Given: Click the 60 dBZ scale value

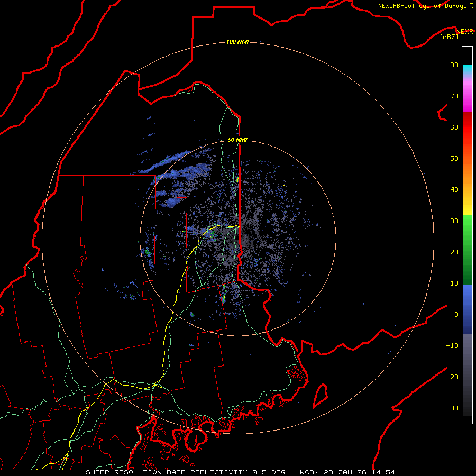Looking at the screenshot, I should pyautogui.click(x=454, y=127).
